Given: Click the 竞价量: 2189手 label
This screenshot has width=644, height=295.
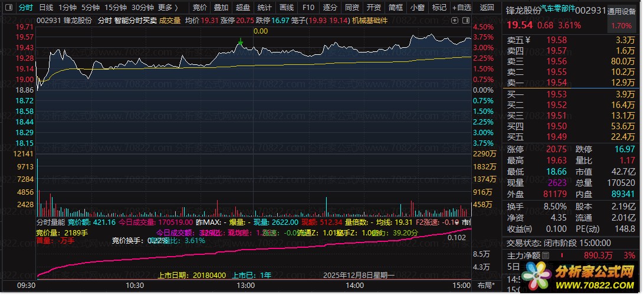Looking at the screenshot, I should (x=63, y=232).
